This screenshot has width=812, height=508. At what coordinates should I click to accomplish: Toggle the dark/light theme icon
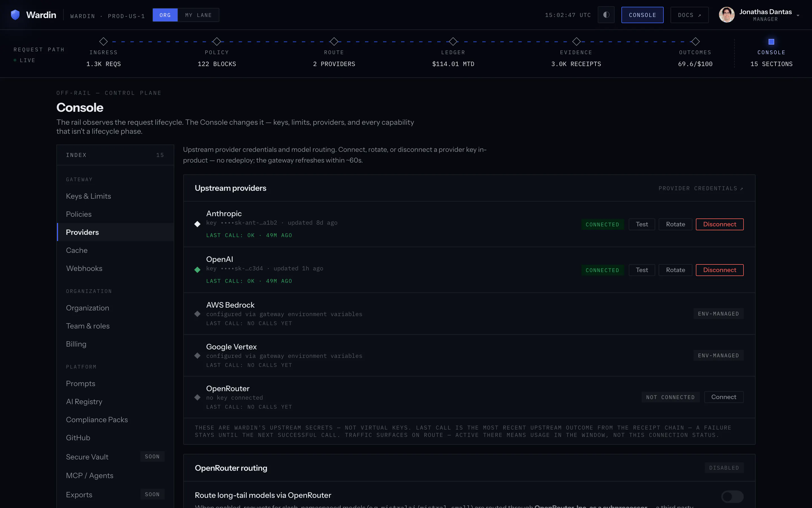click(606, 15)
